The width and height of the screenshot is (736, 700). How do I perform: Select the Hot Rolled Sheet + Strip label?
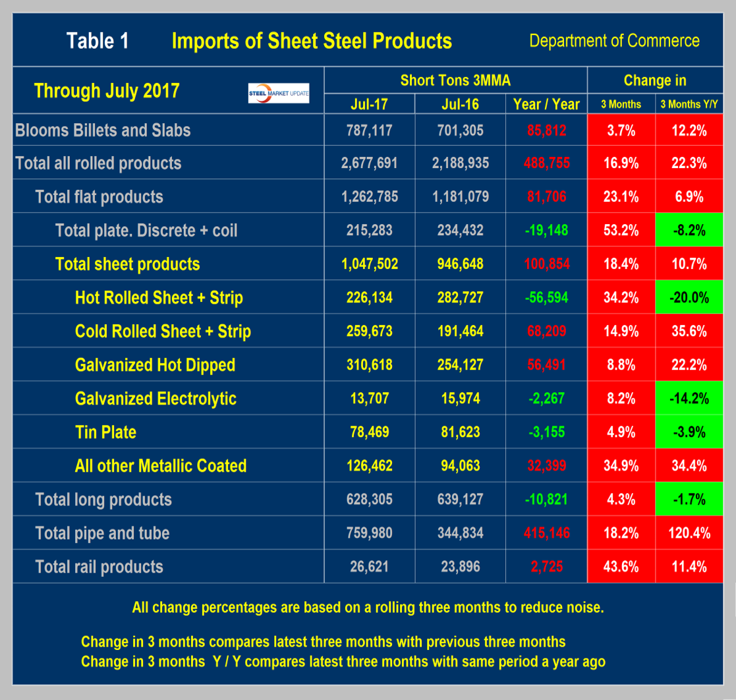point(159,298)
